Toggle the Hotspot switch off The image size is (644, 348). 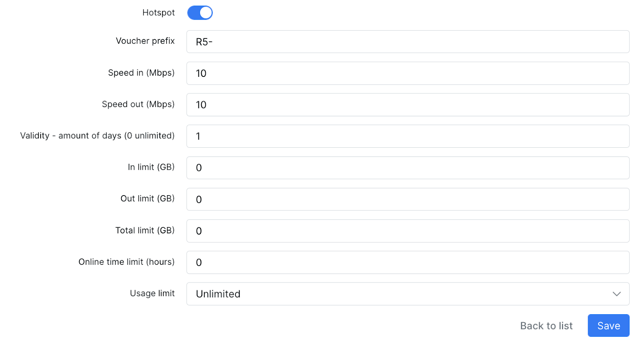200,13
